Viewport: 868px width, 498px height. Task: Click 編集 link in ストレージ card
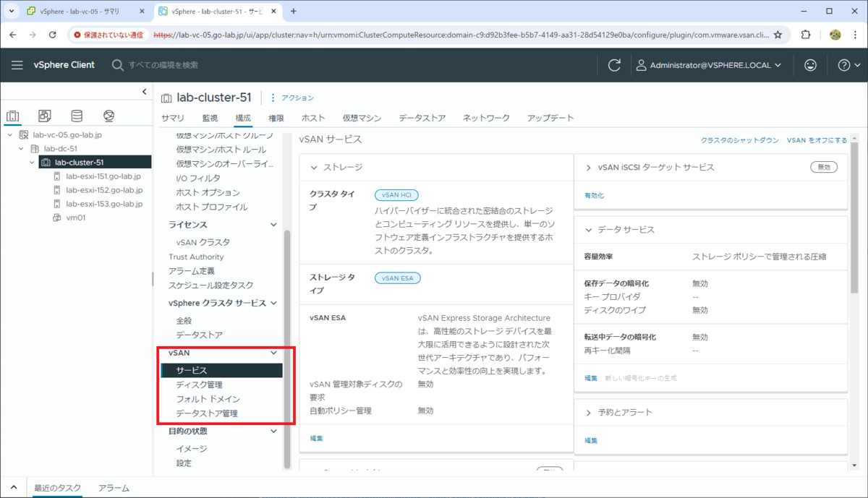point(317,438)
